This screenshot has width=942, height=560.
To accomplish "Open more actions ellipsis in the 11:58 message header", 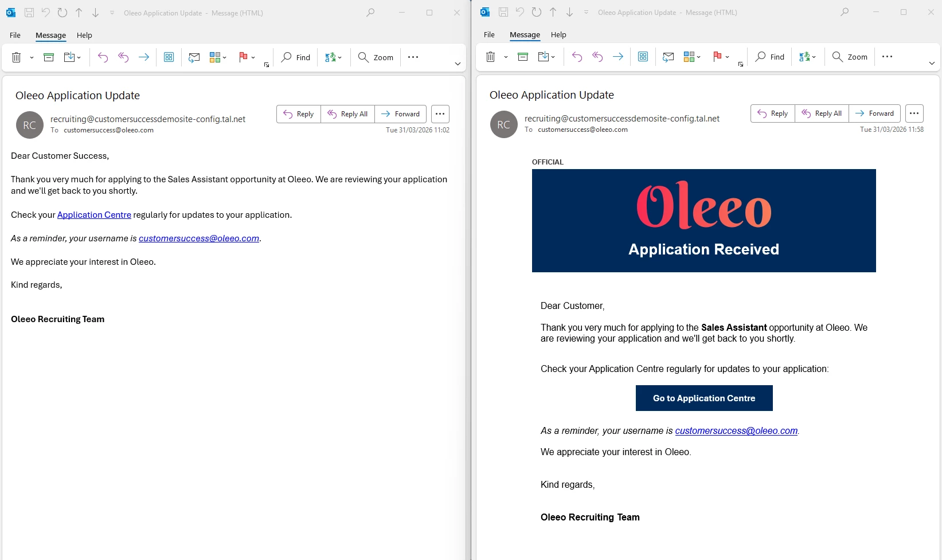I will pos(914,113).
